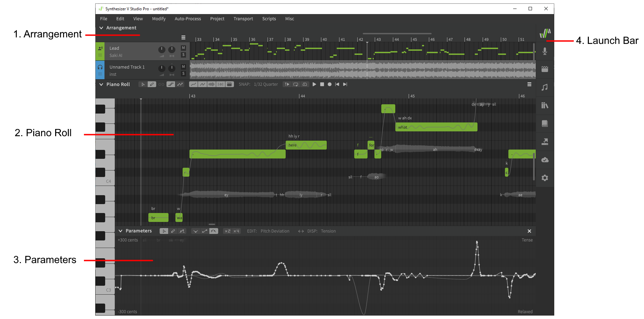The width and height of the screenshot is (644, 319).
Task: Click the stop playback button
Action: click(322, 84)
